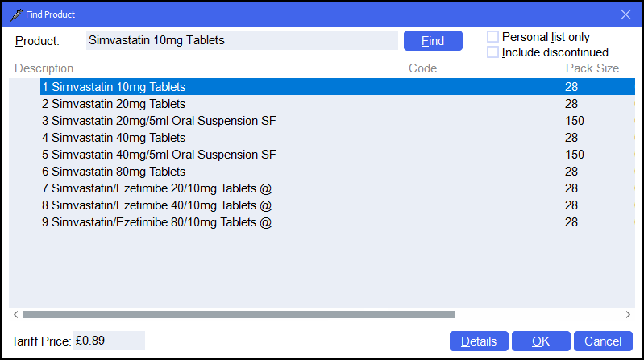Select Simvastatin 40mg/5ml Oral Suspension SF
The image size is (644, 360).
[x=159, y=155]
